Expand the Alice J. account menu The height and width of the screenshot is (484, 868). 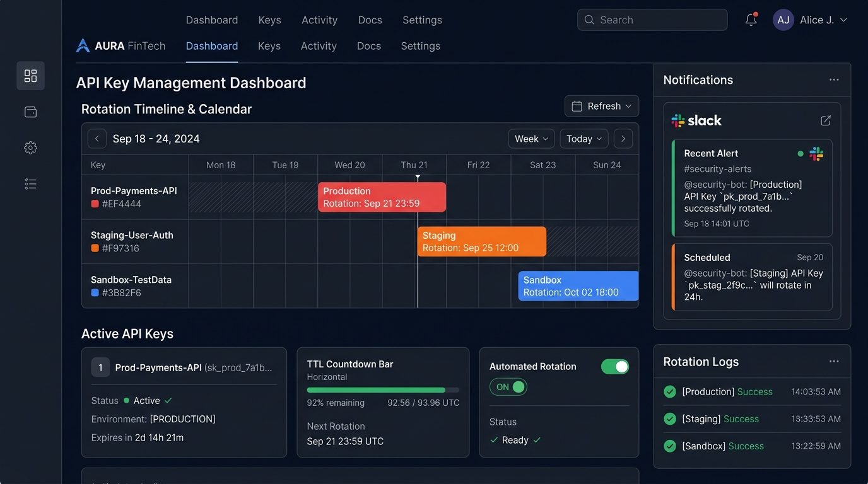click(x=823, y=20)
